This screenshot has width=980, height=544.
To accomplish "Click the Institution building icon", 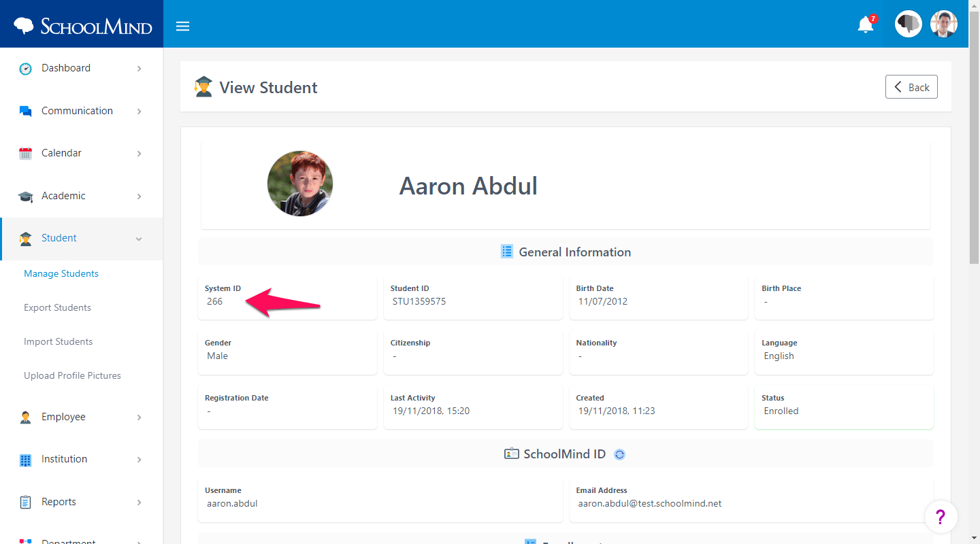I will (x=25, y=460).
